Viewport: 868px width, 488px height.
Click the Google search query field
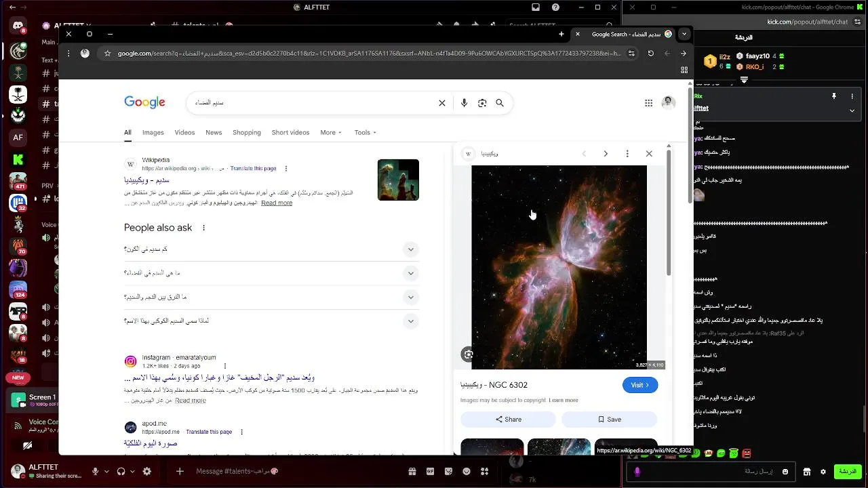312,103
